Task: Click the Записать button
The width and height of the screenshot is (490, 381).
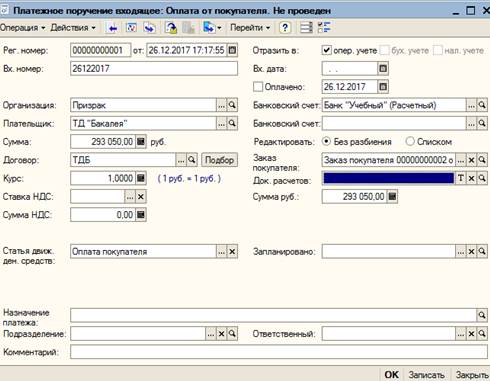Action: [x=426, y=375]
